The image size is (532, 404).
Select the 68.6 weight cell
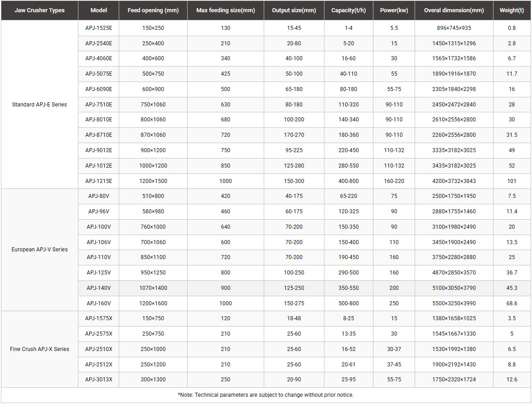pyautogui.click(x=512, y=303)
